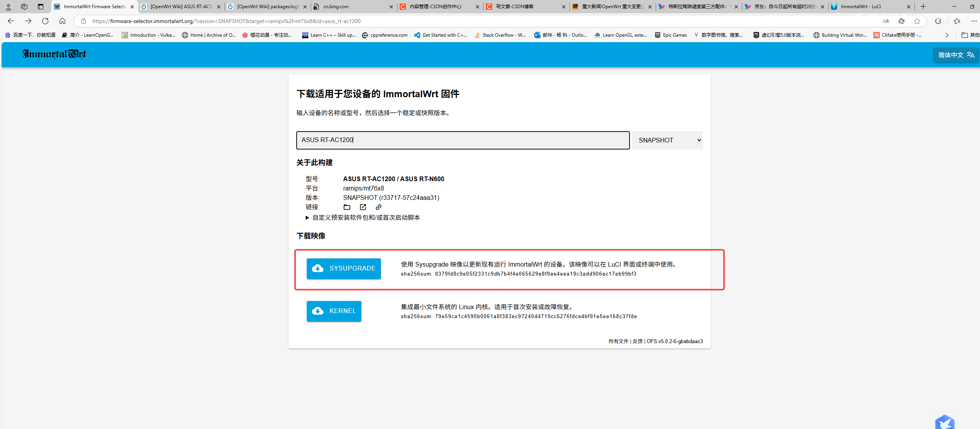Viewport: 980px width, 429px height.
Task: Switch to cn.bing.com tab
Action: click(x=349, y=7)
